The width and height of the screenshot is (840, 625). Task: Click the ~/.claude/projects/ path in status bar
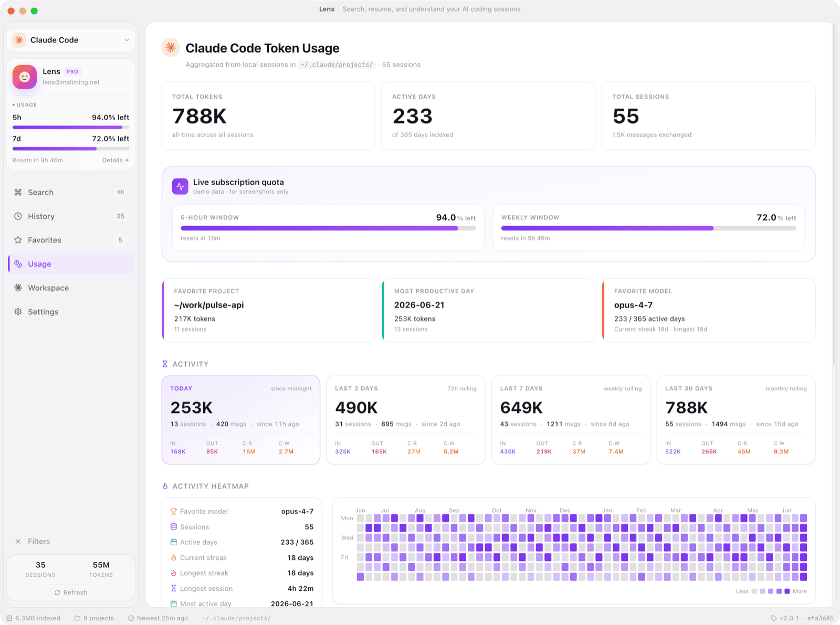pos(236,618)
